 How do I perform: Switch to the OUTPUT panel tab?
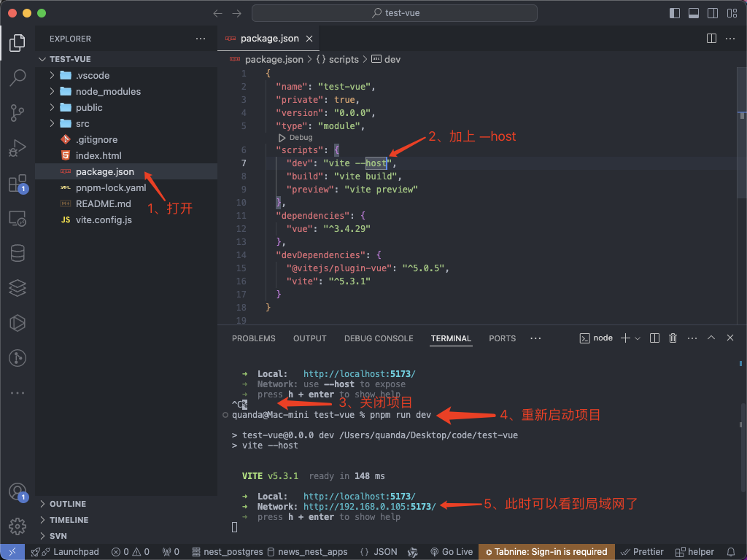(309, 338)
